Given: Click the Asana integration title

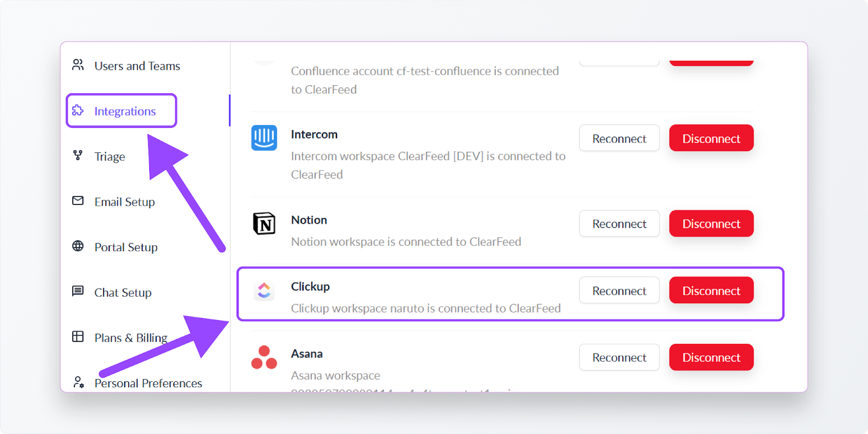Looking at the screenshot, I should point(307,354).
